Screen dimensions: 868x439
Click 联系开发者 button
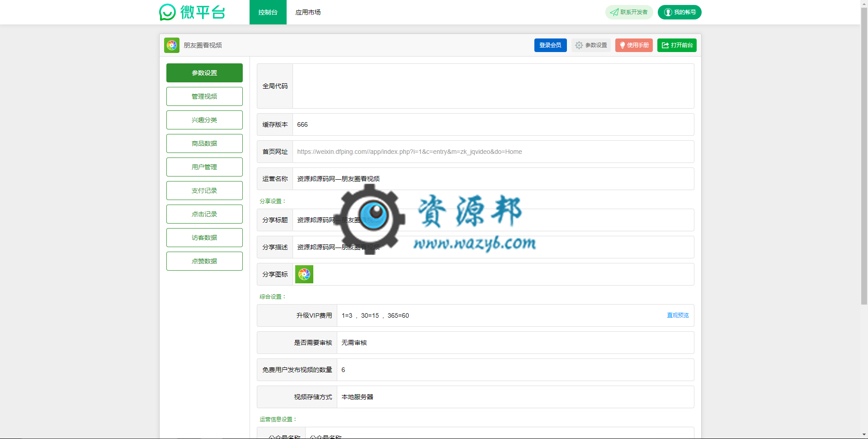click(629, 12)
